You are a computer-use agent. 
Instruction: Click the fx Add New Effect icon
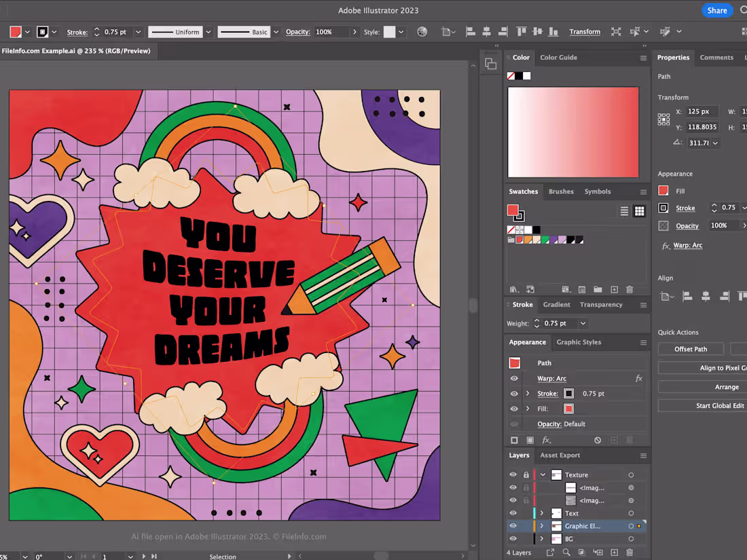(547, 440)
